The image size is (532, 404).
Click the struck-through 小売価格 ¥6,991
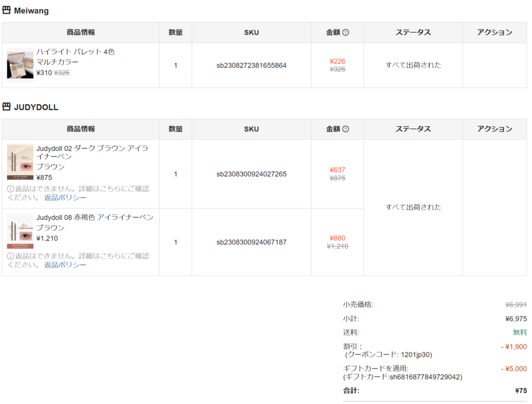tap(516, 305)
